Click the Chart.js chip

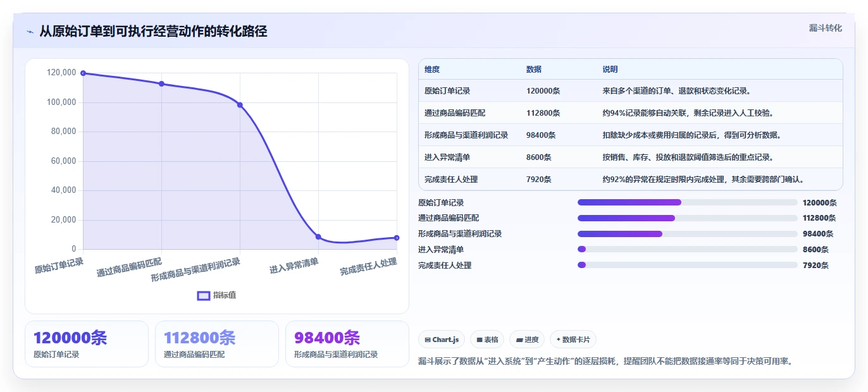(442, 340)
